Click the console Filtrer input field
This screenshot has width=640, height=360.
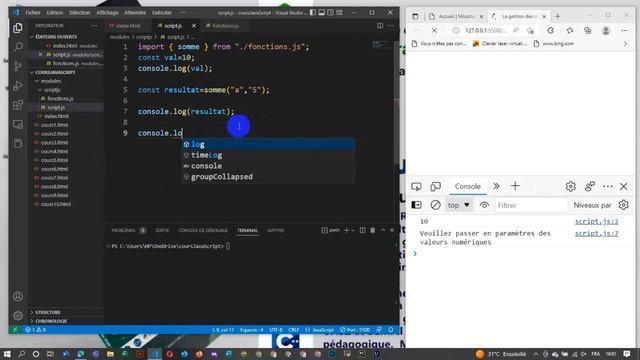[531, 205]
